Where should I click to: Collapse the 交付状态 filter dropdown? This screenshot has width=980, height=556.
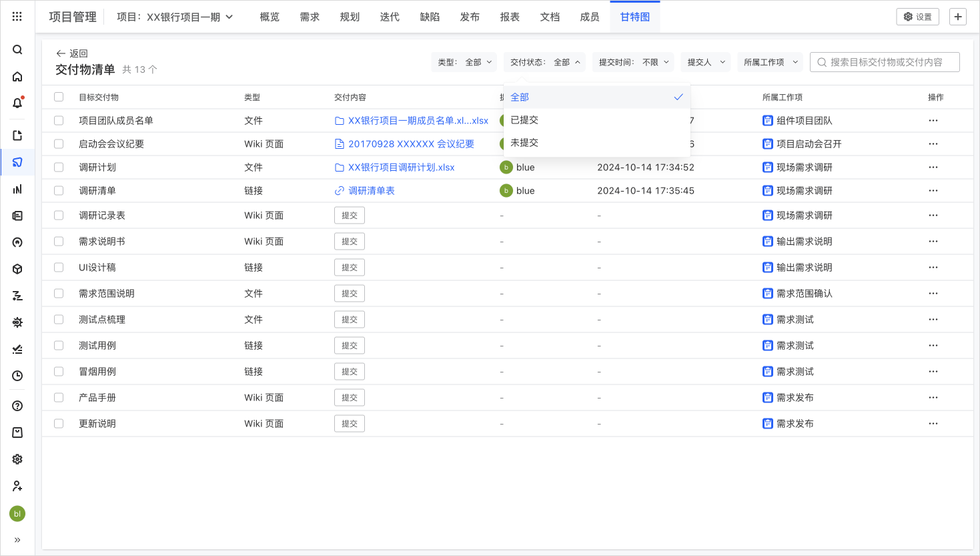(x=544, y=62)
